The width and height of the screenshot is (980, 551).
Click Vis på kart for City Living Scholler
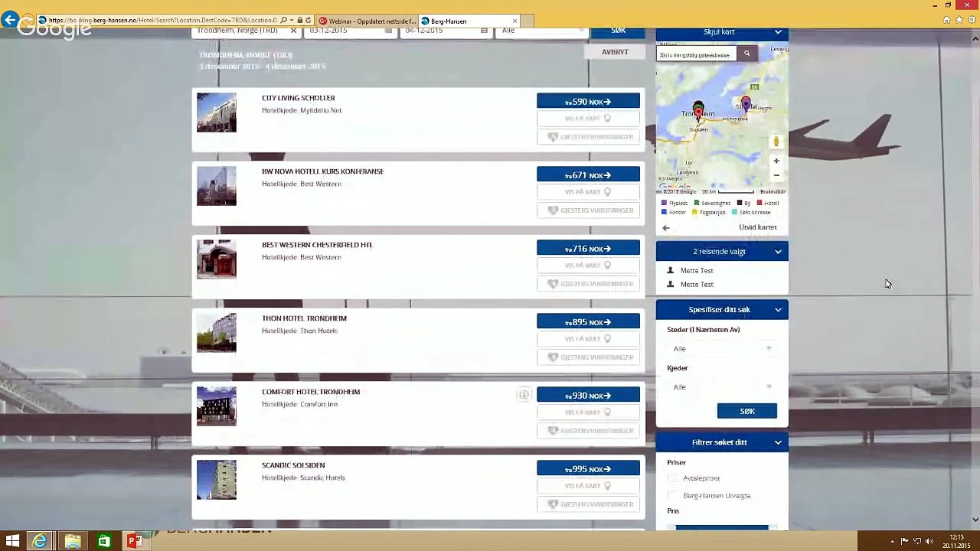(588, 119)
